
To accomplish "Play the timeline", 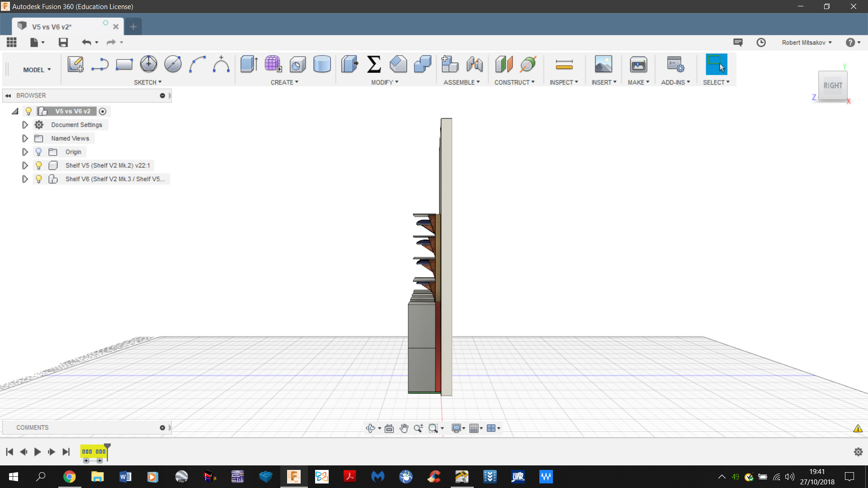I will click(x=38, y=452).
